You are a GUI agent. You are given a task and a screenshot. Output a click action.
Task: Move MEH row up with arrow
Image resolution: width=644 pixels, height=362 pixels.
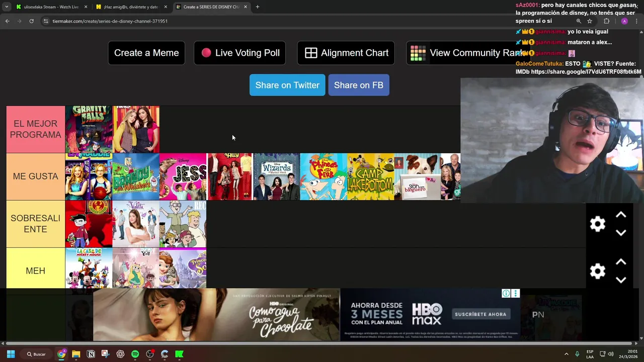coord(621,262)
